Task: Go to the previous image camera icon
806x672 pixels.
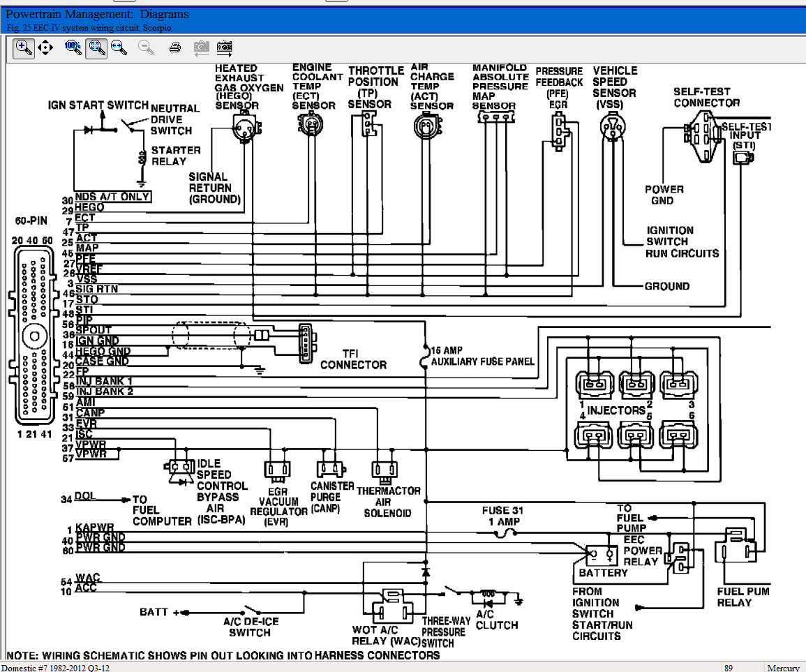Action: coord(202,47)
